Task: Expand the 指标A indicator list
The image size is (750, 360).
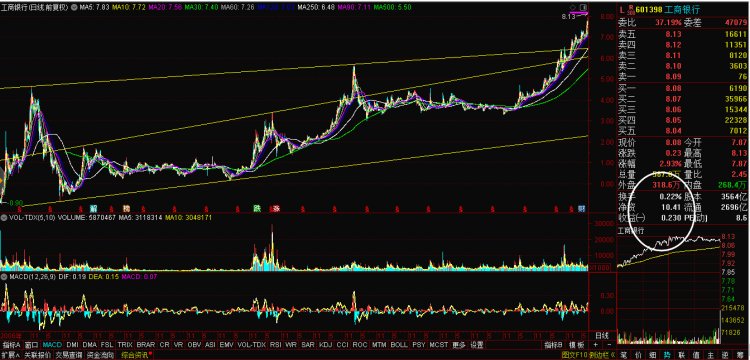Action: pos(11,344)
